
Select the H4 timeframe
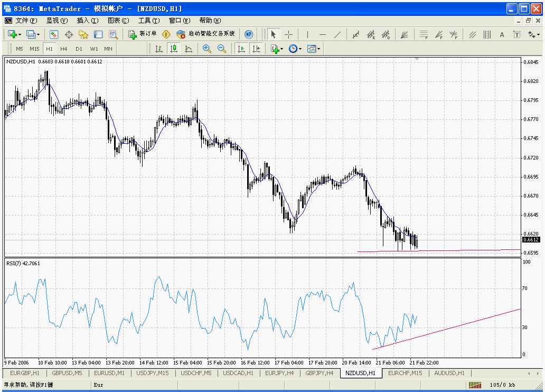pyautogui.click(x=63, y=49)
